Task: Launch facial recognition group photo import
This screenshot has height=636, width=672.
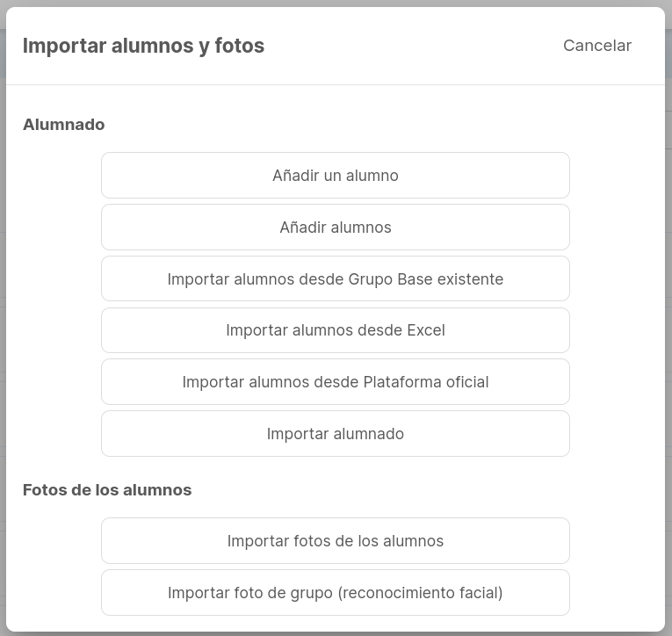Action: click(x=336, y=593)
